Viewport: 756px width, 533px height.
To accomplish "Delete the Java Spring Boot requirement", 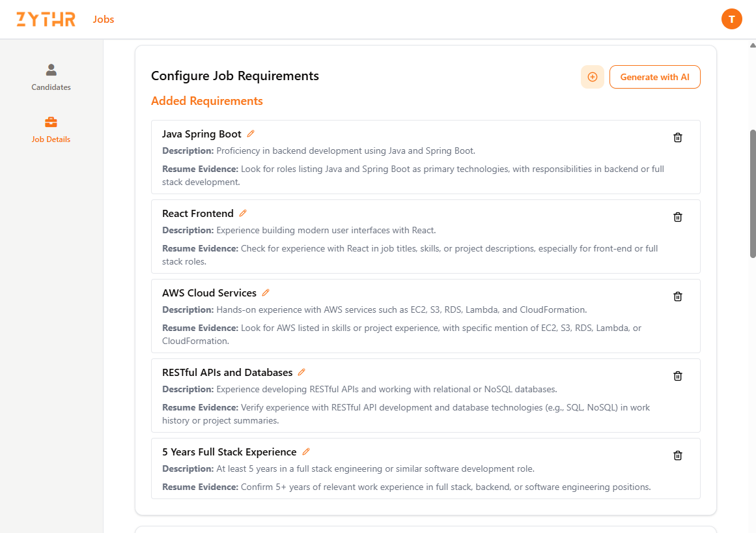I will pos(678,137).
